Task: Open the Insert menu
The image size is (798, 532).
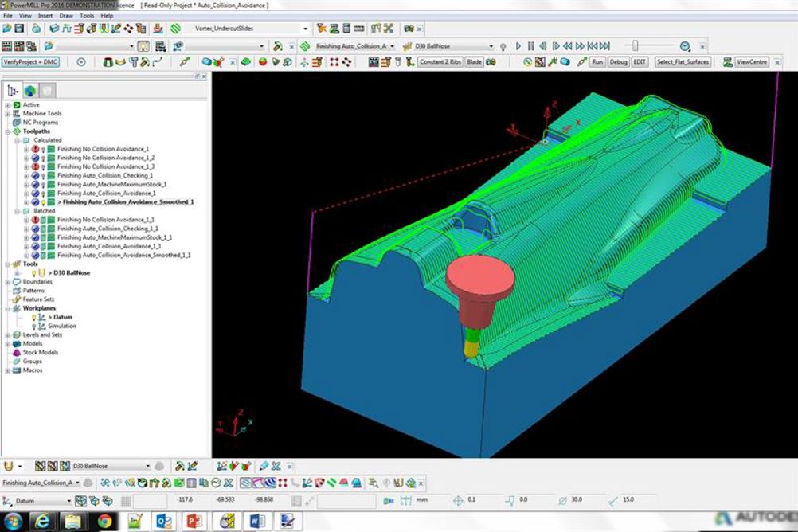Action: pos(45,16)
